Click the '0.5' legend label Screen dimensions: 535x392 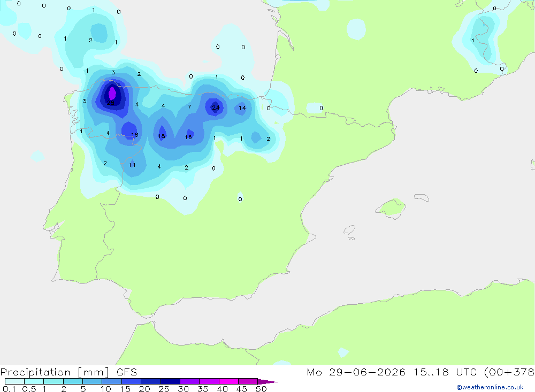(29, 389)
